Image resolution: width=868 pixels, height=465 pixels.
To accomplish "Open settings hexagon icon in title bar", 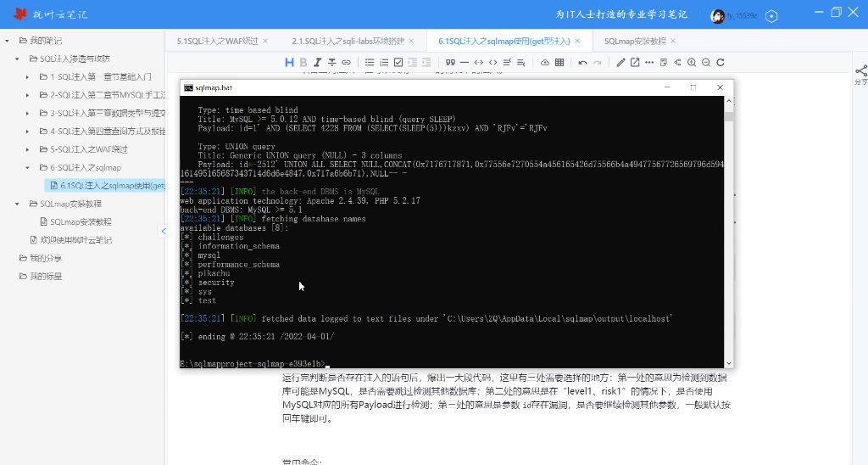I will point(771,16).
